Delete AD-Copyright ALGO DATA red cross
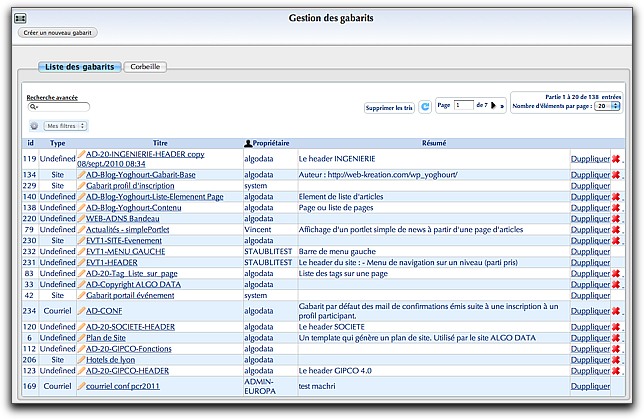The image size is (644, 419). [x=616, y=284]
